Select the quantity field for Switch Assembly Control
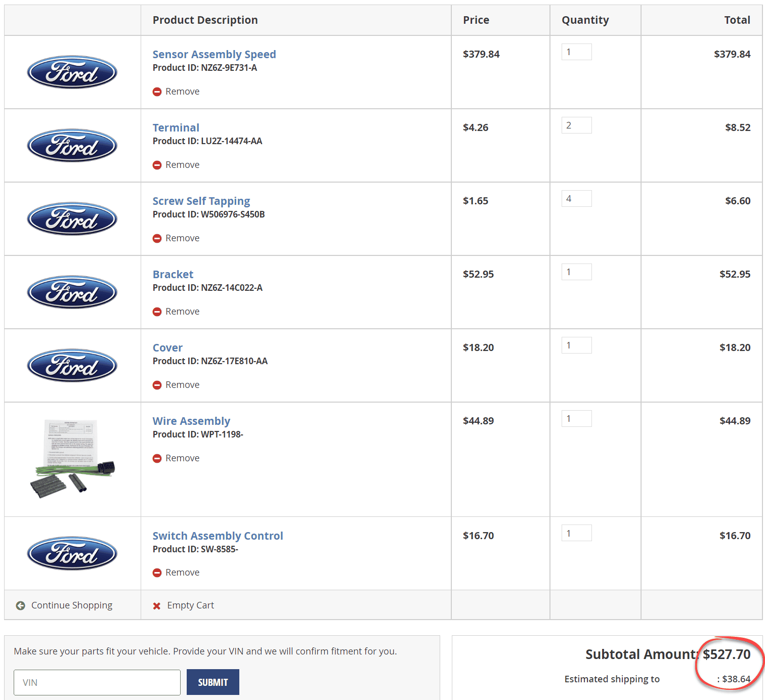The width and height of the screenshot is (765, 700). coord(577,533)
